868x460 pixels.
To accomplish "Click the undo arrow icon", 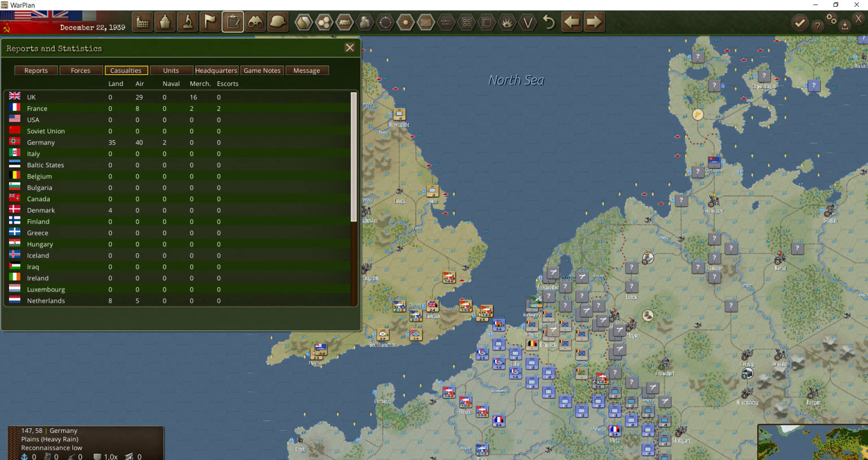I will coord(549,23).
